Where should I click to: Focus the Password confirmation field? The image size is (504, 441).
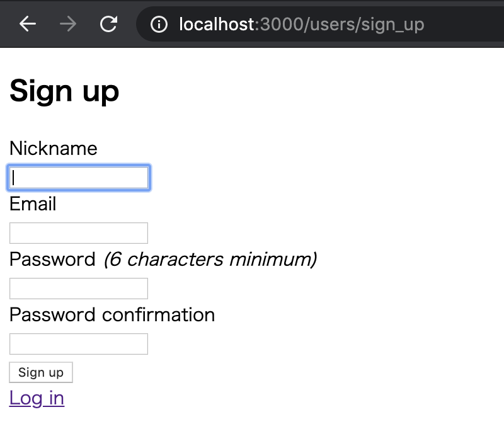(79, 344)
